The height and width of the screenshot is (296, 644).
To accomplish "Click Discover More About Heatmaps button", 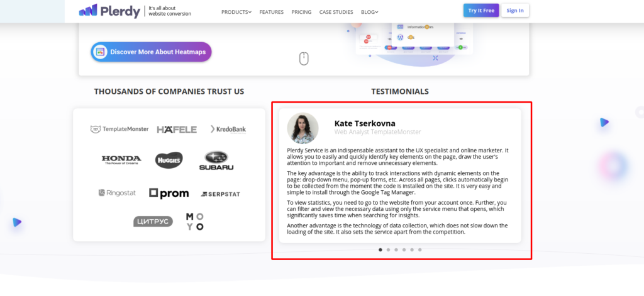I will coord(151,52).
